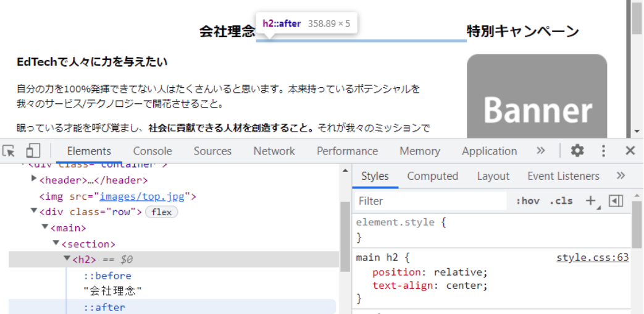The width and height of the screenshot is (644, 314).
Task: Add a new style rule plus icon
Action: [x=591, y=200]
